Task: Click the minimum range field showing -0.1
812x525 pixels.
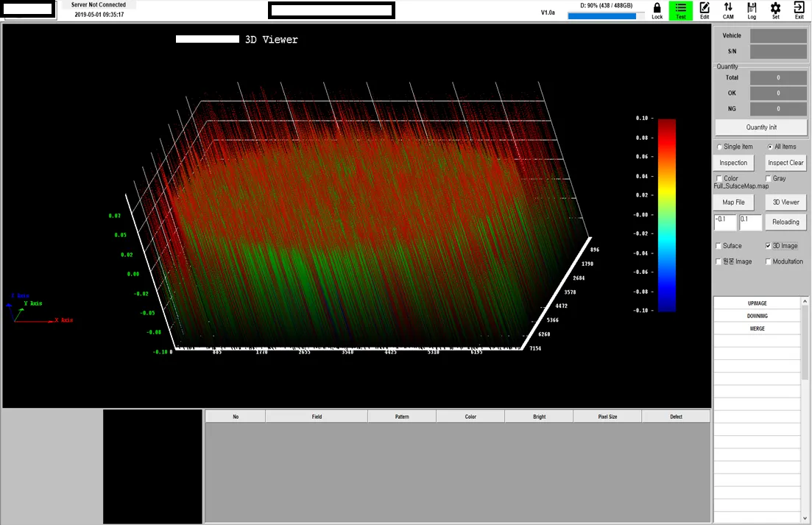Action: 724,222
